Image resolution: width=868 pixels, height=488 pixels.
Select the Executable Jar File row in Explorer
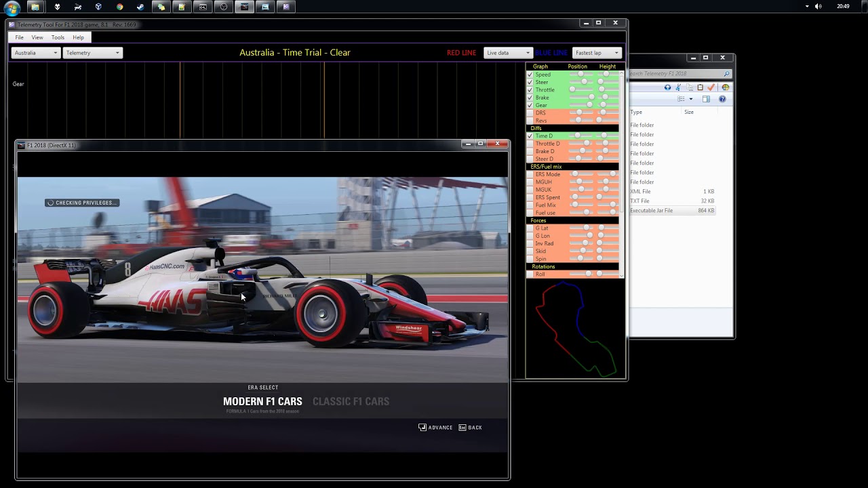pyautogui.click(x=673, y=211)
